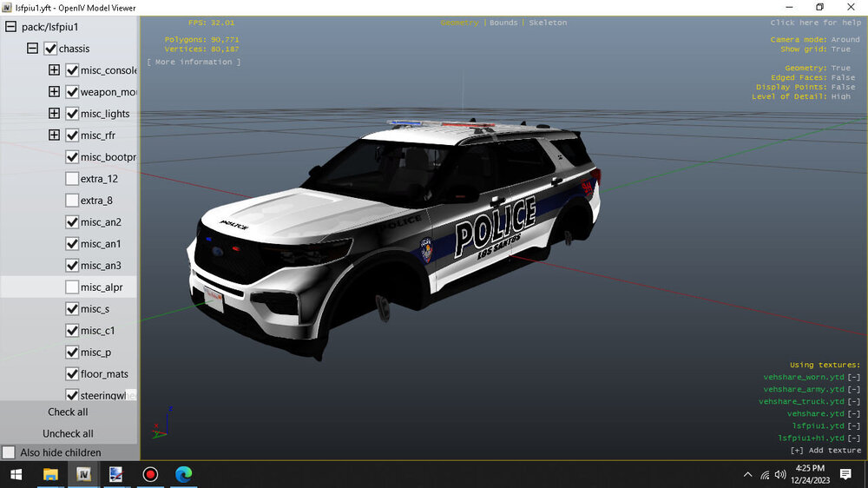Uncheck the steeringwheel checkbox

tap(72, 395)
